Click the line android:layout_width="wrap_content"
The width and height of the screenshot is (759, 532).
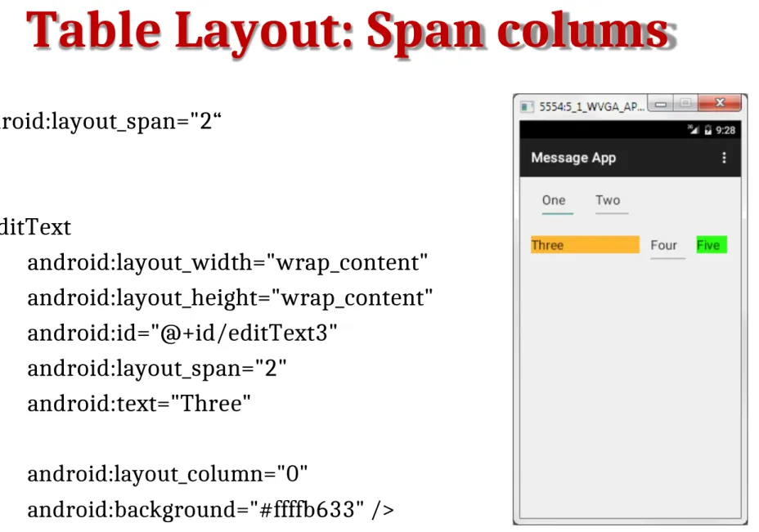(227, 262)
